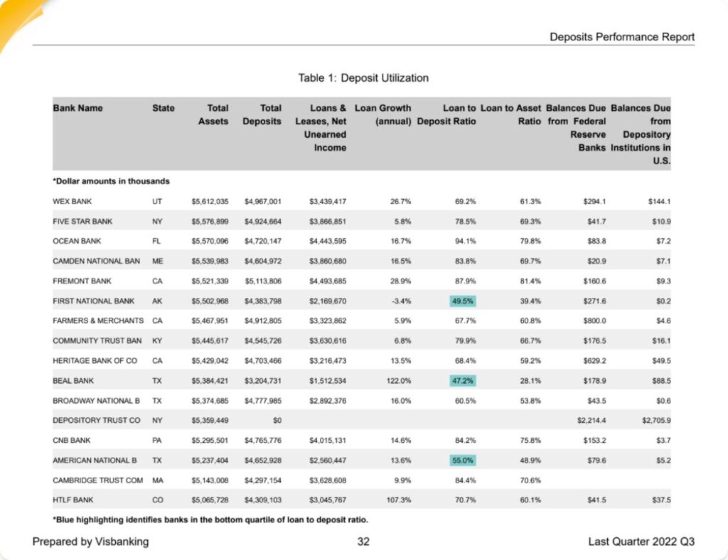Click the DEPOSITORY TRUST CO row name
The height and width of the screenshot is (560, 728).
[97, 421]
